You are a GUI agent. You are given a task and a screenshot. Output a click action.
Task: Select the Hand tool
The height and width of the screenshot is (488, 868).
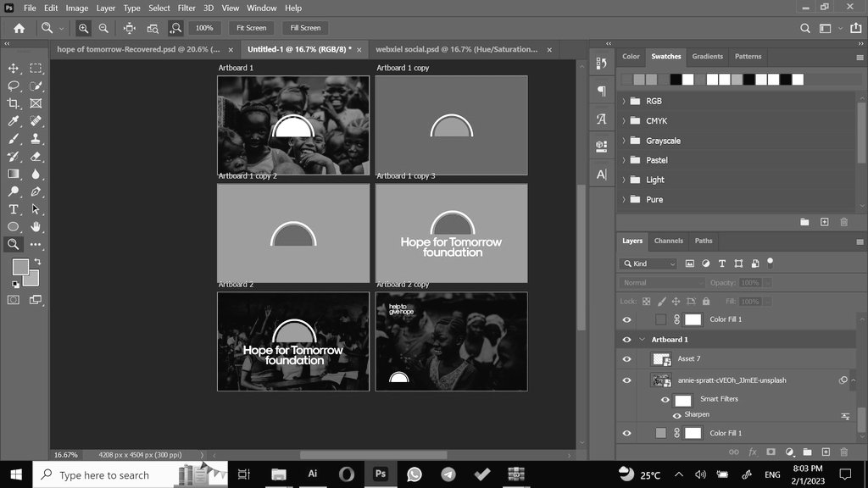(x=36, y=227)
